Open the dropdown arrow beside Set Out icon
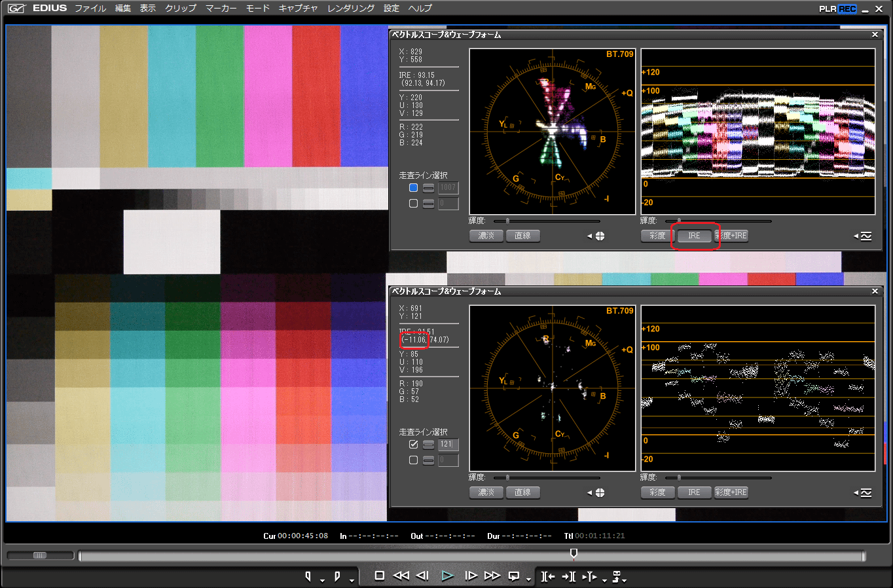The image size is (893, 588). pyautogui.click(x=352, y=580)
